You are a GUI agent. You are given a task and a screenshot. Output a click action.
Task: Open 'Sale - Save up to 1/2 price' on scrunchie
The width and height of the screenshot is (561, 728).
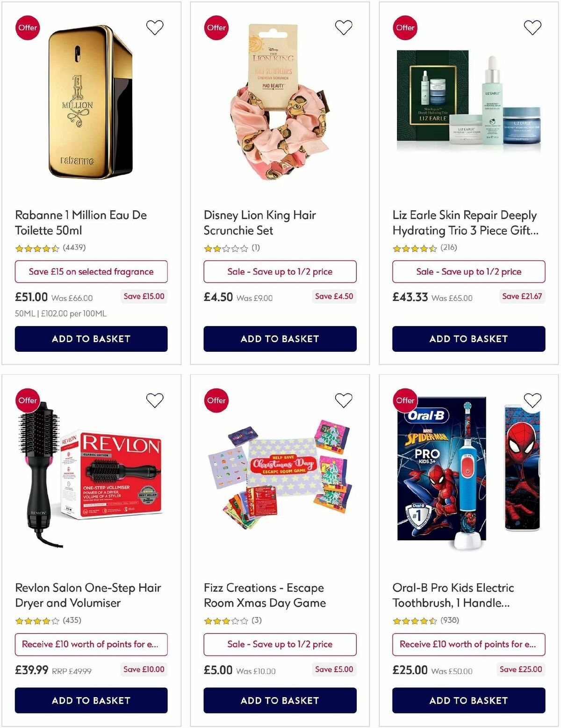(x=280, y=271)
